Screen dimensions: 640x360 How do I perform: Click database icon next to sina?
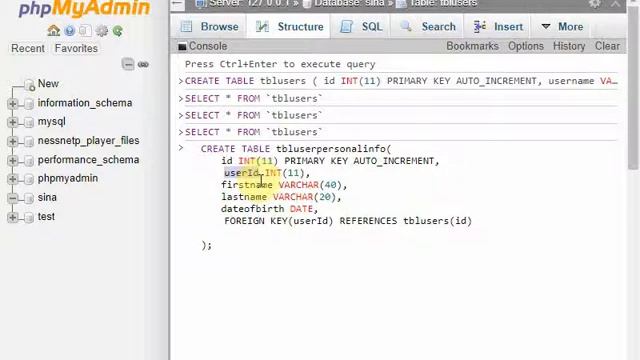point(29,198)
